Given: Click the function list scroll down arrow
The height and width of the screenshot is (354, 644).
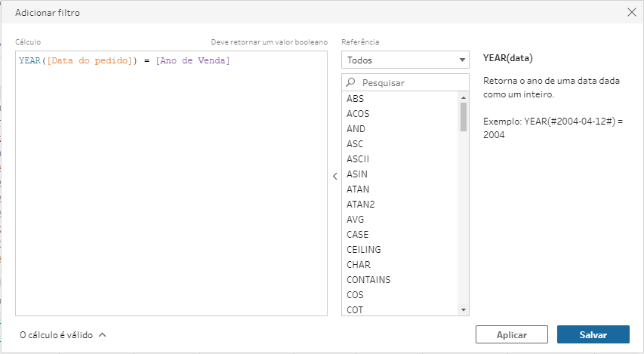Looking at the screenshot, I should point(464,310).
